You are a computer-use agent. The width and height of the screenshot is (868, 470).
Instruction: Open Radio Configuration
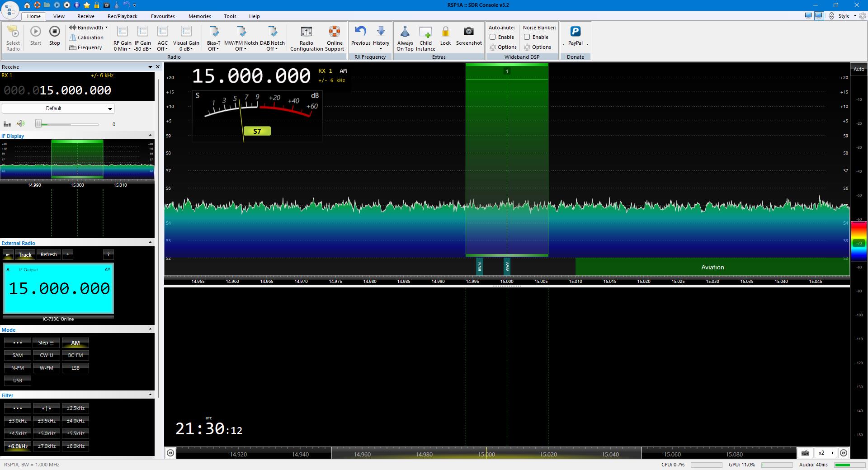(306, 32)
